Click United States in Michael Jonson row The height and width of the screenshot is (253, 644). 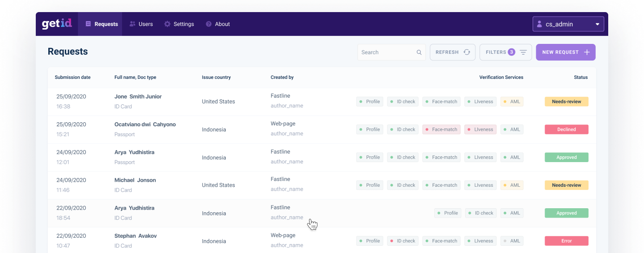click(218, 185)
